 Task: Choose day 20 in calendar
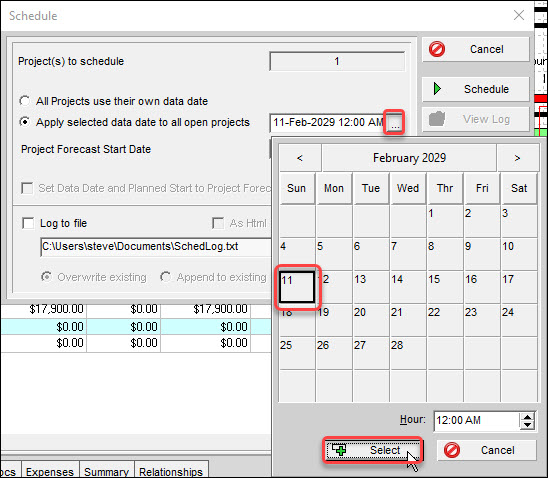point(371,320)
